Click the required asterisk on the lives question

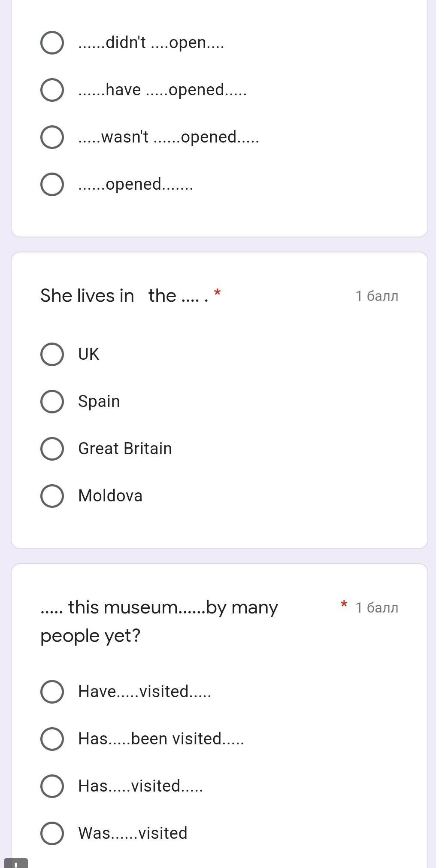218,293
